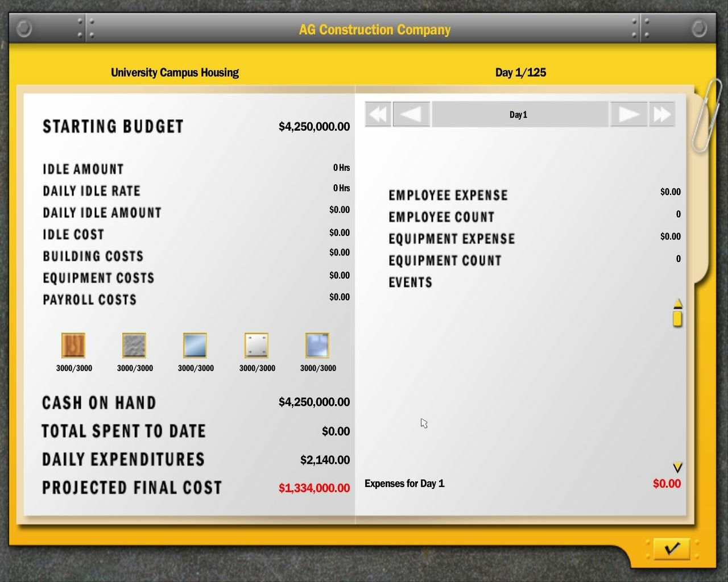Go to previous day arrow

411,114
